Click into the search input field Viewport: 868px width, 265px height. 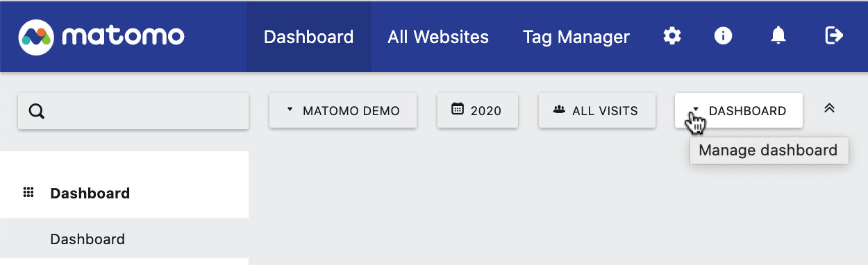click(133, 111)
